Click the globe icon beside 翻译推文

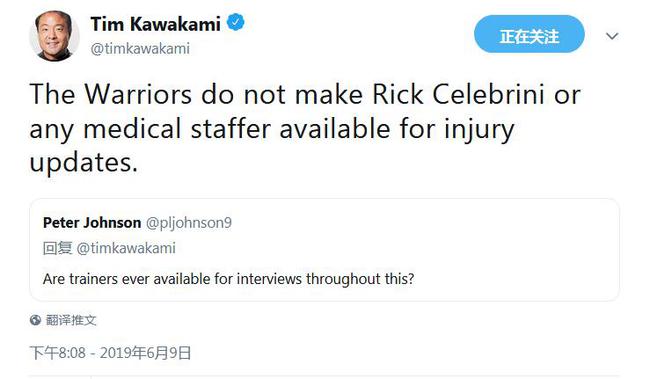(x=35, y=320)
